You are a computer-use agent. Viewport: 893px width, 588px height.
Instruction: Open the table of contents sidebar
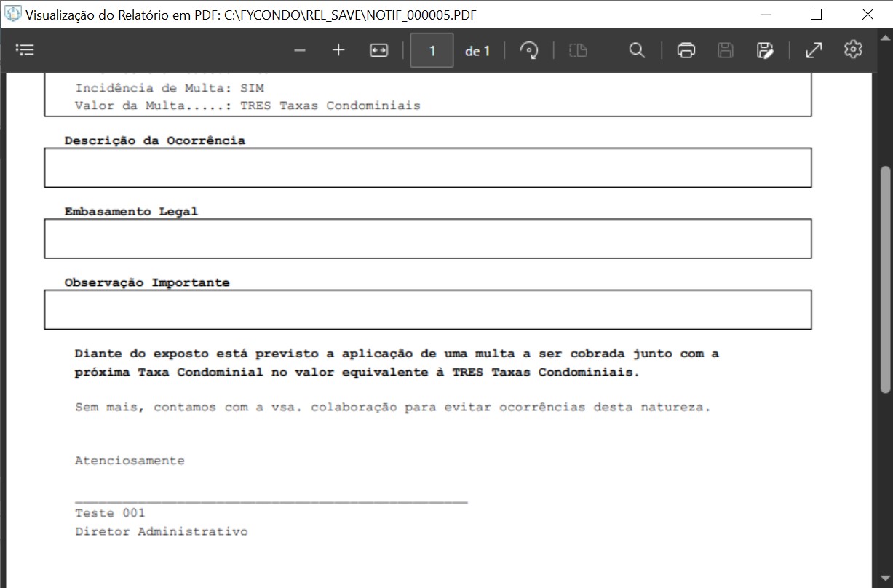coord(25,50)
